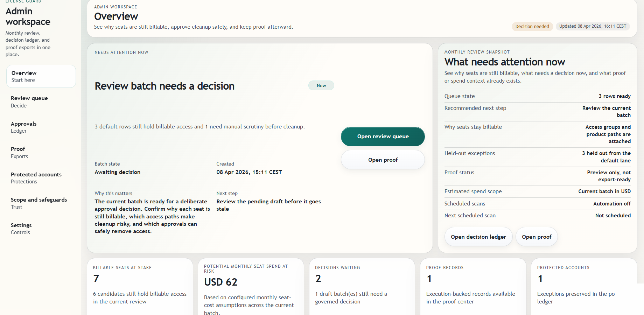This screenshot has height=315, width=644.
Task: Open Scope and safeguards section
Action: [x=39, y=203]
